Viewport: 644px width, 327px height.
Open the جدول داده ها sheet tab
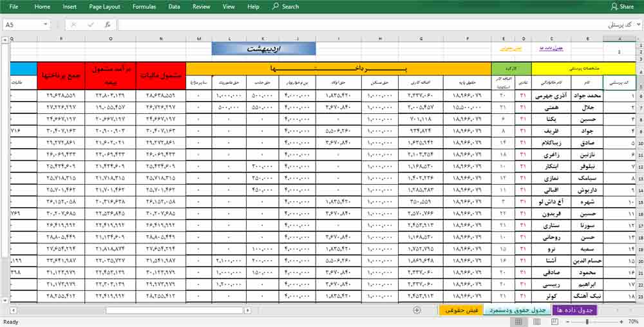[574, 310]
